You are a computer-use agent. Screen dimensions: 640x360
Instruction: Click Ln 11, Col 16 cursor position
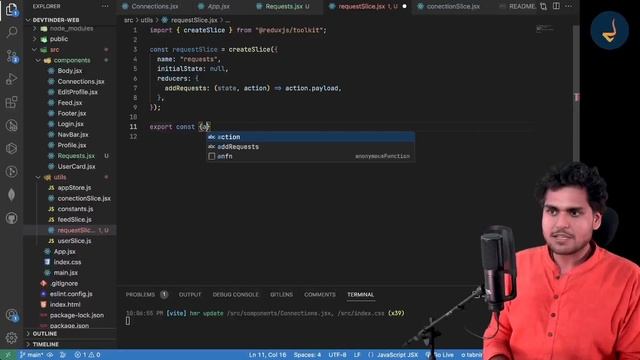(267, 355)
